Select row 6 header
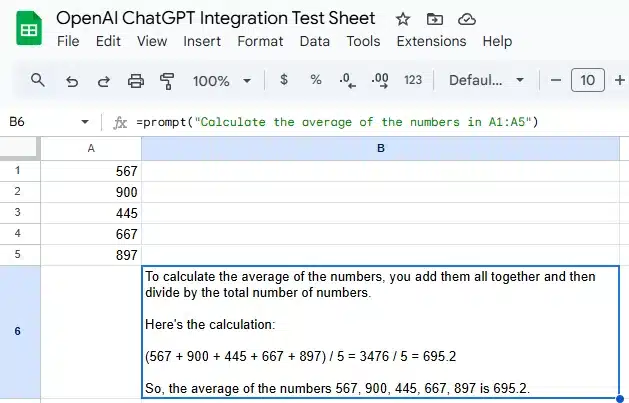Screen dimensions: 629x403 (x=18, y=331)
